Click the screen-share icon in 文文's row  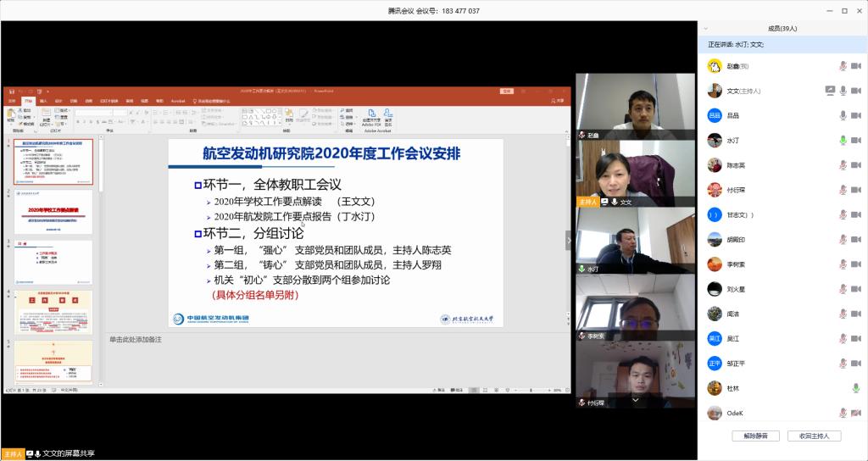click(830, 91)
